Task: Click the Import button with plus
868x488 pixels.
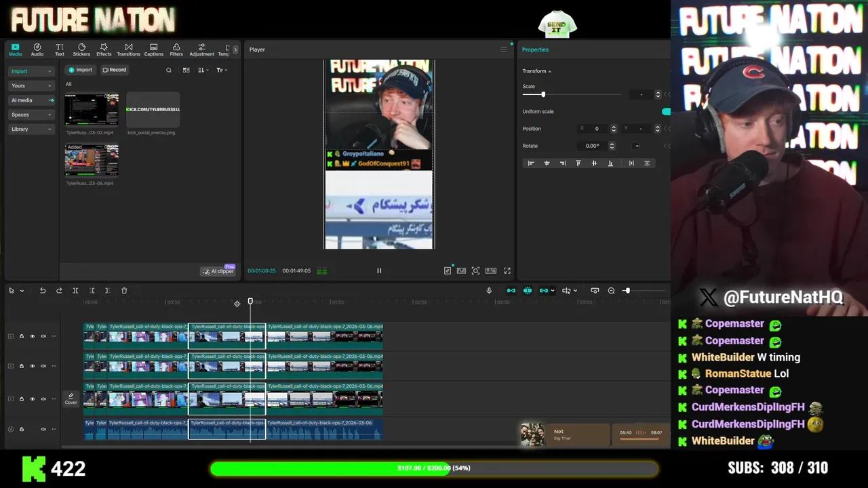Action: [x=80, y=70]
